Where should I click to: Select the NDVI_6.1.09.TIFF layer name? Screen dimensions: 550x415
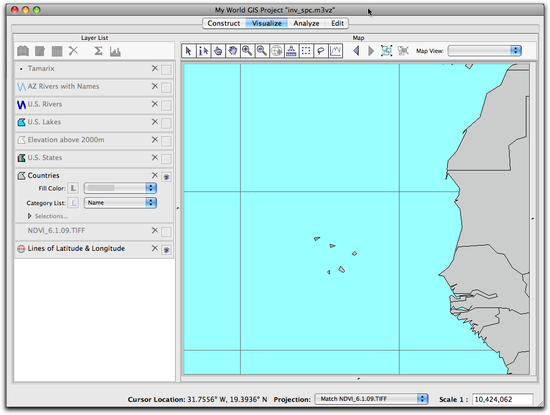(x=56, y=230)
